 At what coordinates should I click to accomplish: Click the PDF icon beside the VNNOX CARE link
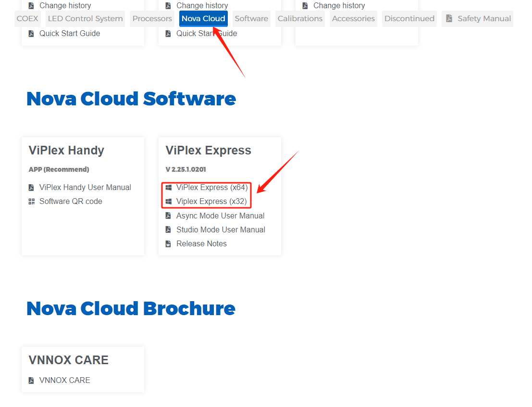click(32, 381)
